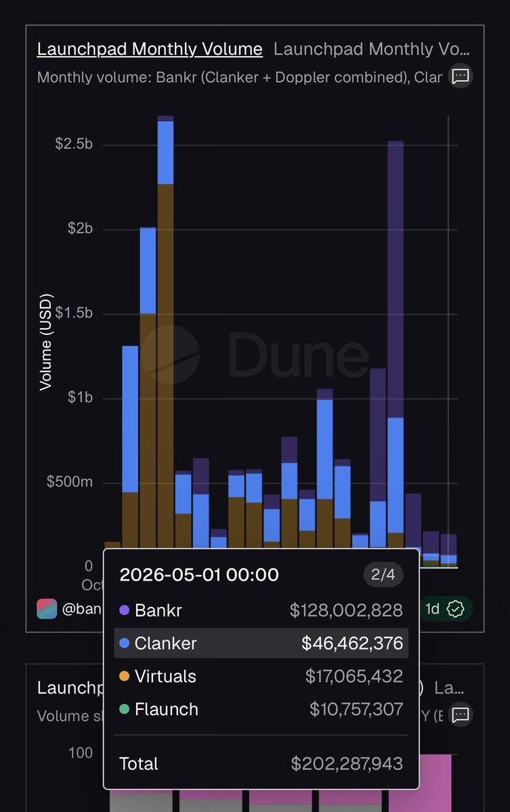Open the comment icon in the lower chart card
The height and width of the screenshot is (812, 510).
(461, 714)
